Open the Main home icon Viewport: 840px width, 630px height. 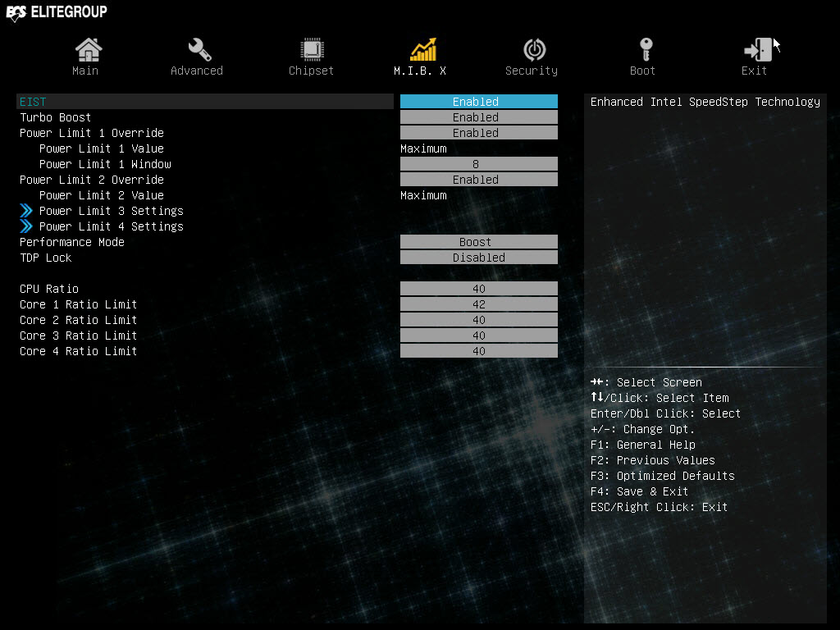pyautogui.click(x=88, y=49)
